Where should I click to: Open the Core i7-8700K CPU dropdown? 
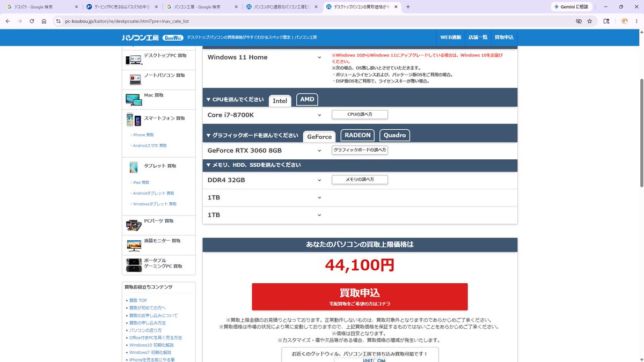point(264,115)
